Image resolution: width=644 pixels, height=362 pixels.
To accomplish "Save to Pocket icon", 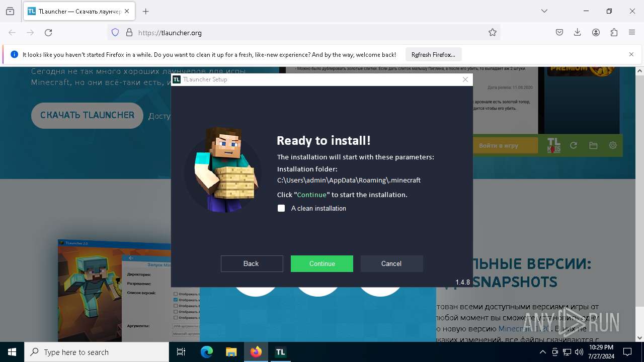I will click(559, 33).
